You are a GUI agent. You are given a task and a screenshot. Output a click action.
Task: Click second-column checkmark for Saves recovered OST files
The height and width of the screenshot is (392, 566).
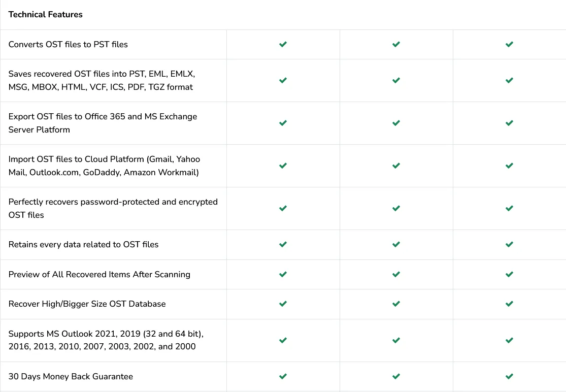pos(396,80)
